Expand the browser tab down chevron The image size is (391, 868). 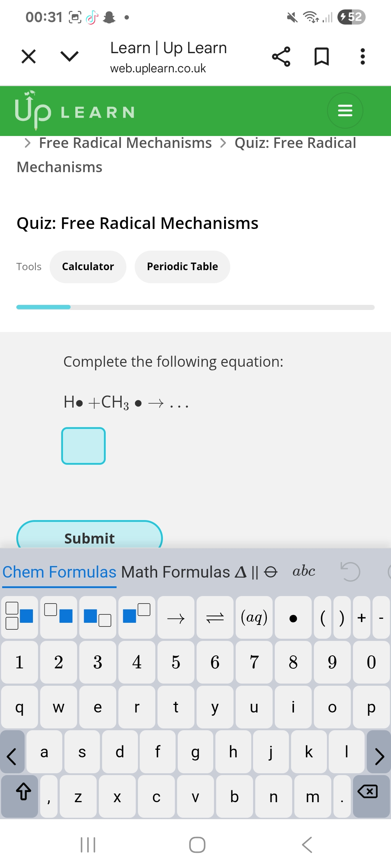[69, 56]
